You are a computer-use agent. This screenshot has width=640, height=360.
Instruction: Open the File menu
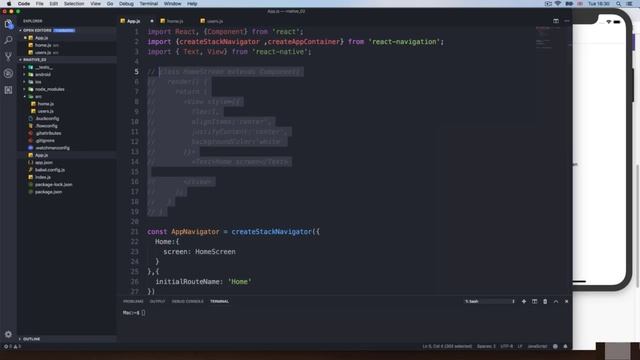pyautogui.click(x=40, y=4)
